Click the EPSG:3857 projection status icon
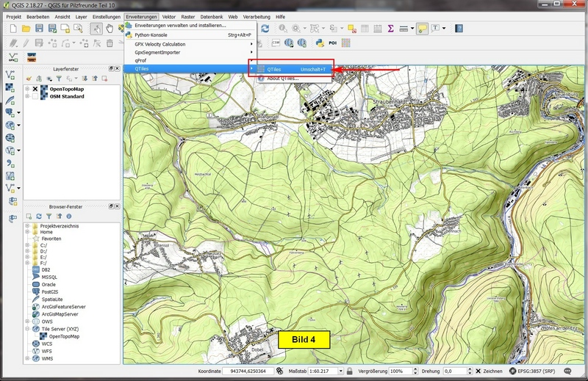Viewport: 588px width, 381px height. click(x=512, y=371)
